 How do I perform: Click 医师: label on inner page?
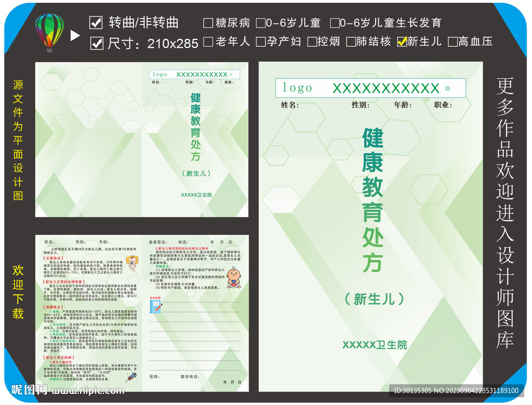(154, 376)
